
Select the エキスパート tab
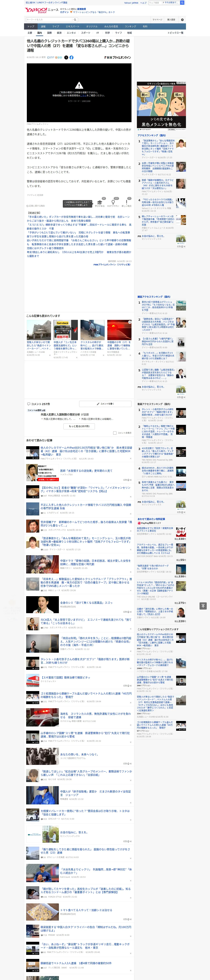pyautogui.click(x=72, y=27)
